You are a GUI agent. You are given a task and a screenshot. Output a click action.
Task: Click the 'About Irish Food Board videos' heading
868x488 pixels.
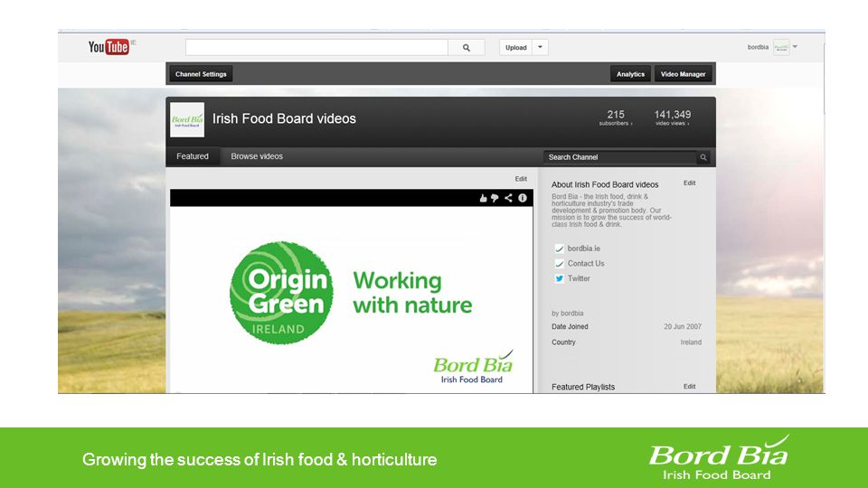coord(605,184)
